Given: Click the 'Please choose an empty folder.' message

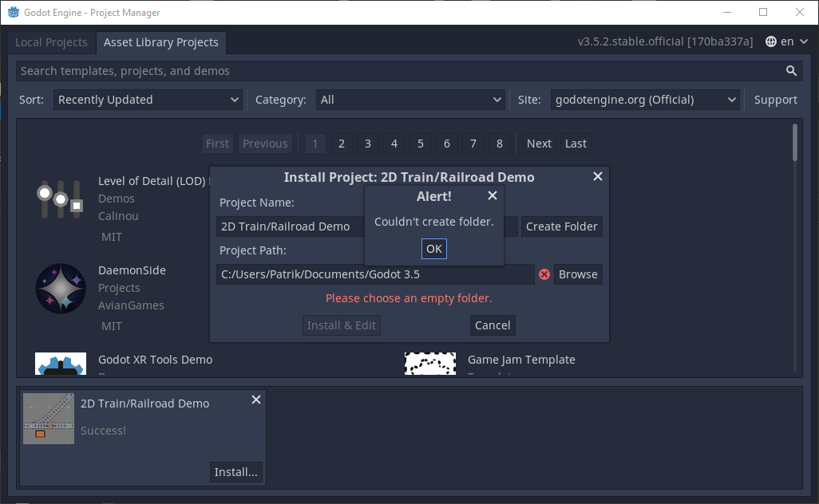Looking at the screenshot, I should point(409,298).
